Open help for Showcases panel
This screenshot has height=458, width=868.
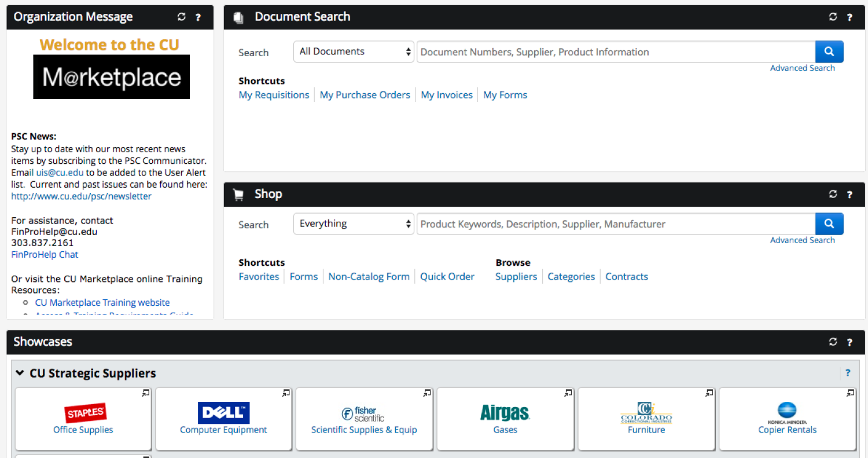(x=849, y=342)
